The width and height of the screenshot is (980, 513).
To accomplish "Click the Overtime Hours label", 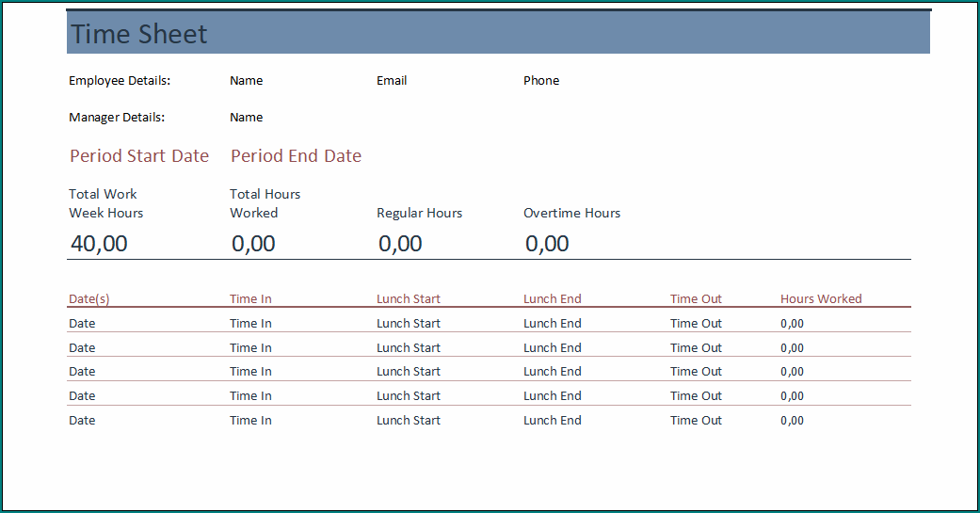I will (571, 213).
